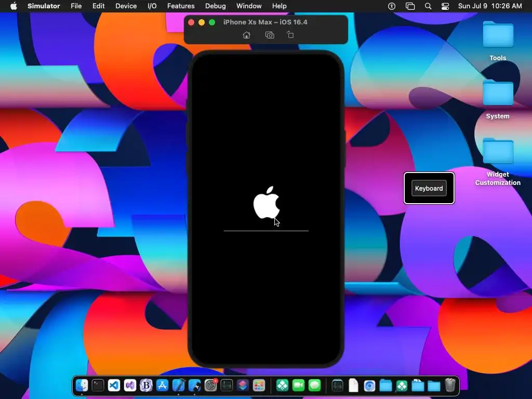Open the Debug menu

click(x=216, y=6)
